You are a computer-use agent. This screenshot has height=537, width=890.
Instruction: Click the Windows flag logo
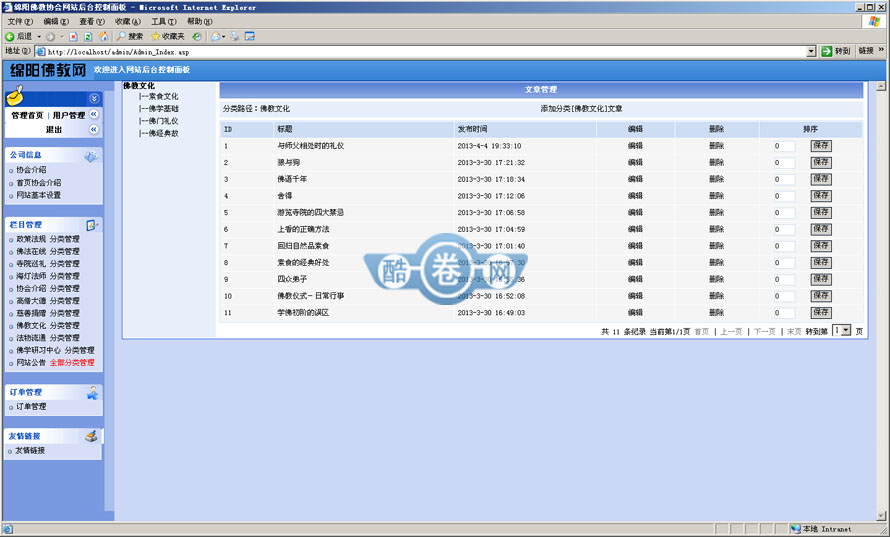tap(874, 22)
